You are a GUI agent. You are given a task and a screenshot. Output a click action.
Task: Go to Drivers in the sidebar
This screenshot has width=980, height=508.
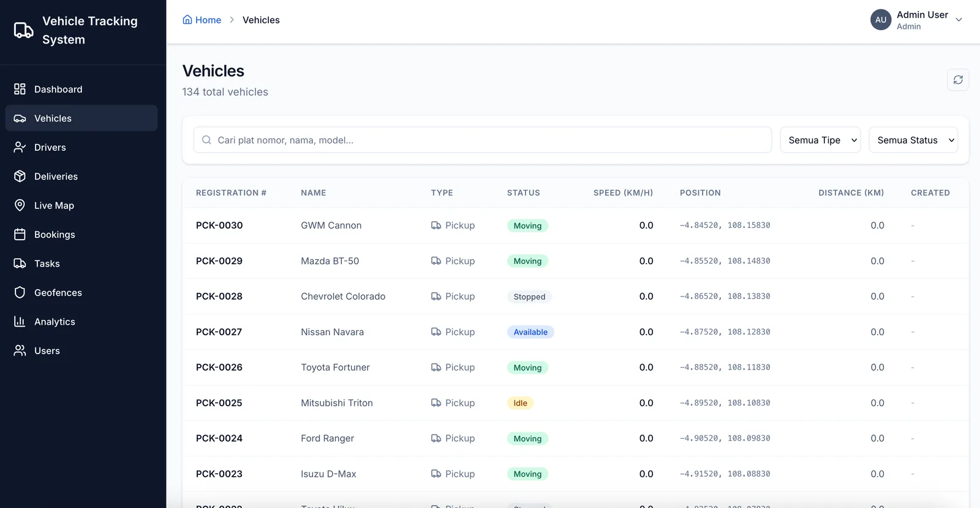click(81, 147)
